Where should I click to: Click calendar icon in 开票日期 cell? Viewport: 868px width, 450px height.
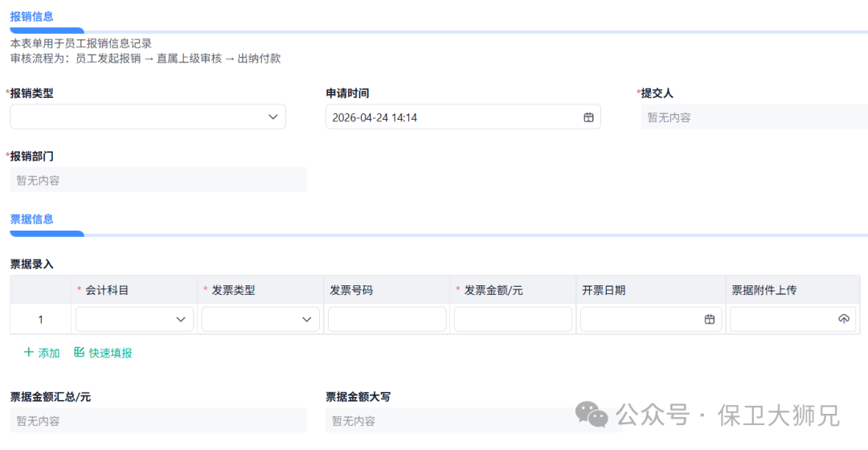(x=710, y=319)
